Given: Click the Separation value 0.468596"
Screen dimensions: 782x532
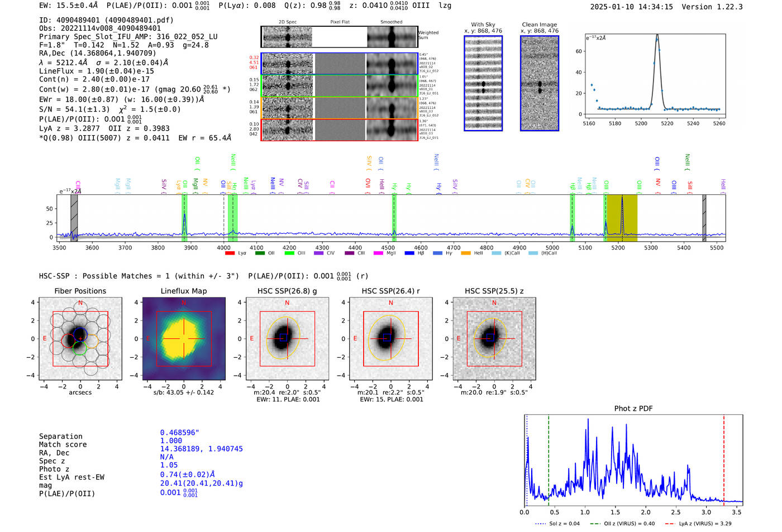Looking at the screenshot, I should pos(180,433).
